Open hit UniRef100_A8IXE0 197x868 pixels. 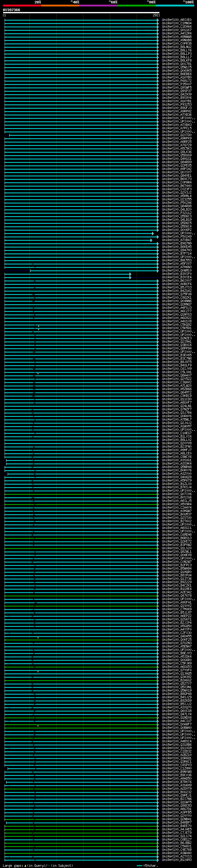(176, 20)
